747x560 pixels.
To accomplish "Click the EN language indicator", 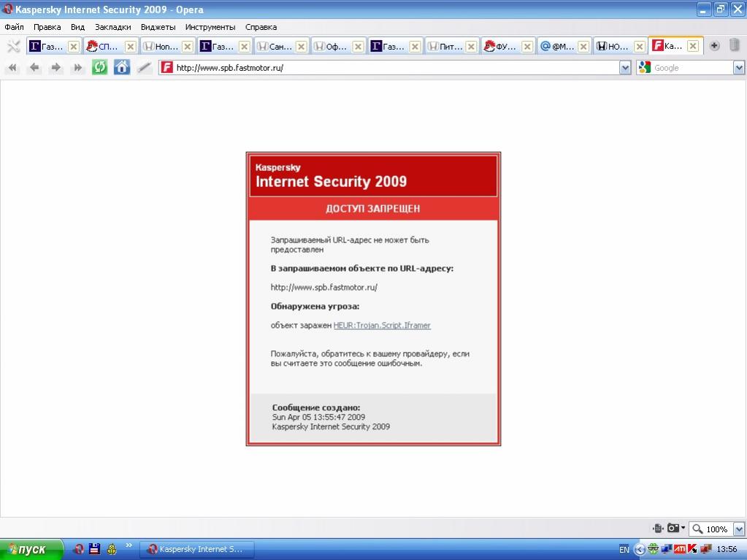I will [x=624, y=550].
